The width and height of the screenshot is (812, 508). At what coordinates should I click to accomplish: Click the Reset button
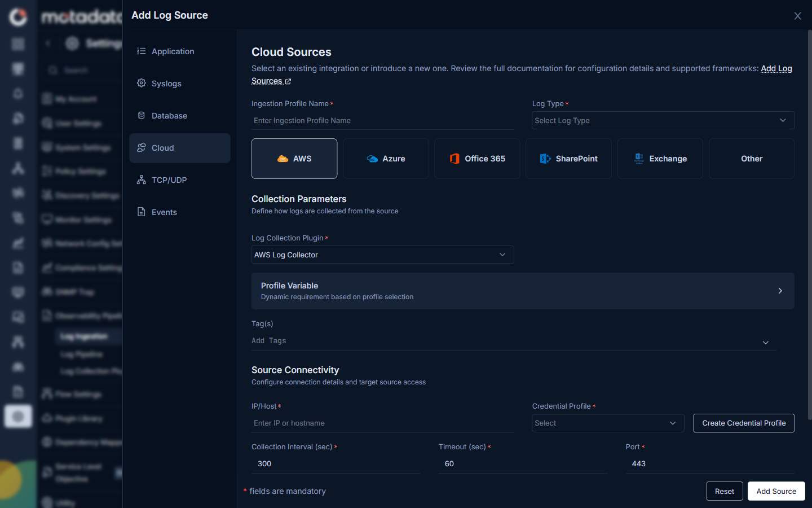[725, 491]
